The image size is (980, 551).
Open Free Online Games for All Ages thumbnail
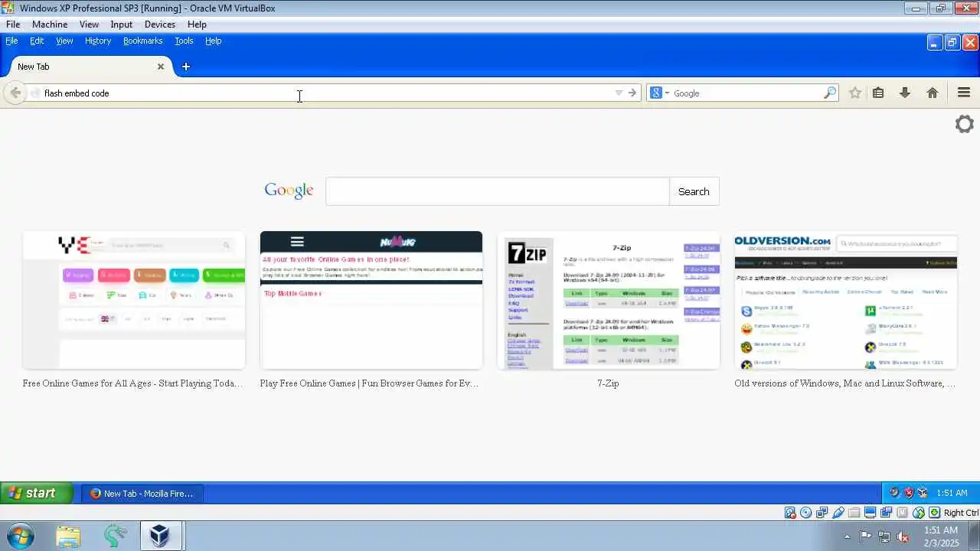pos(134,300)
